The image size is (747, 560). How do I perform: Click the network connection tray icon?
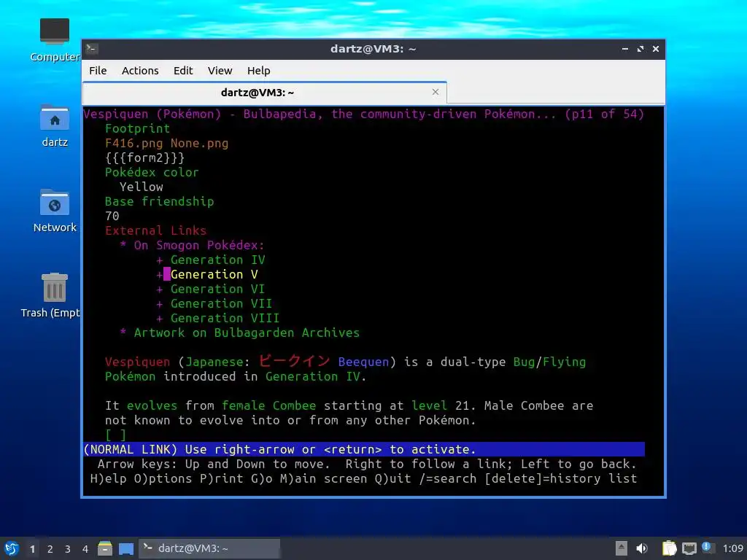(x=689, y=548)
